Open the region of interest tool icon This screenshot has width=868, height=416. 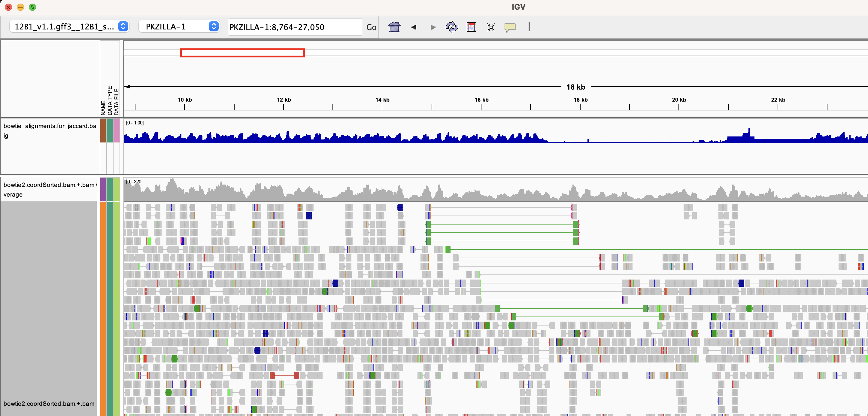pos(471,27)
